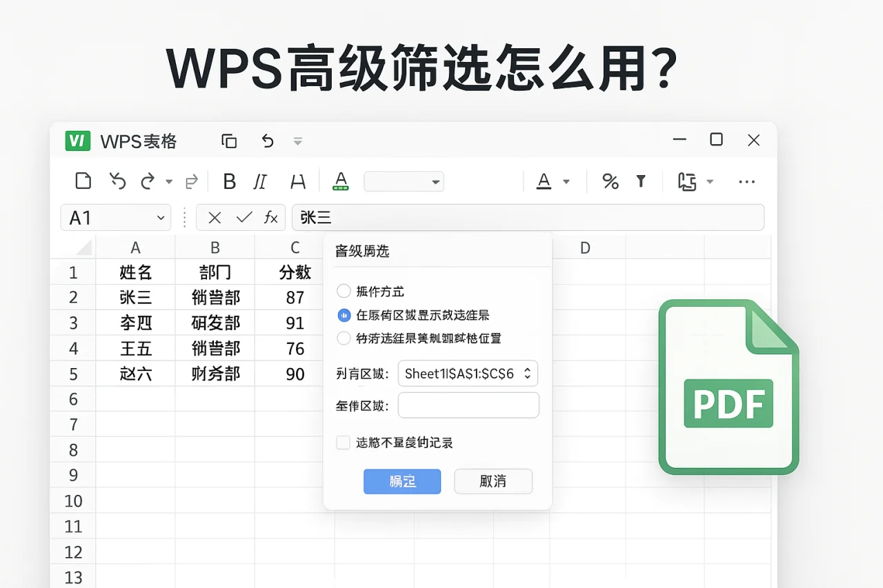
Task: Confirm the advanced filter with 确定
Action: 402,481
